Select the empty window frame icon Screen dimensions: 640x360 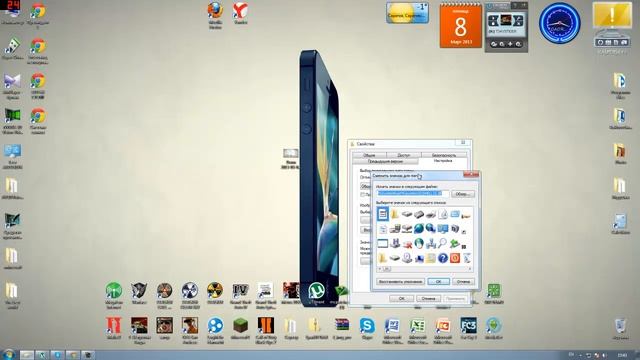tap(382, 244)
